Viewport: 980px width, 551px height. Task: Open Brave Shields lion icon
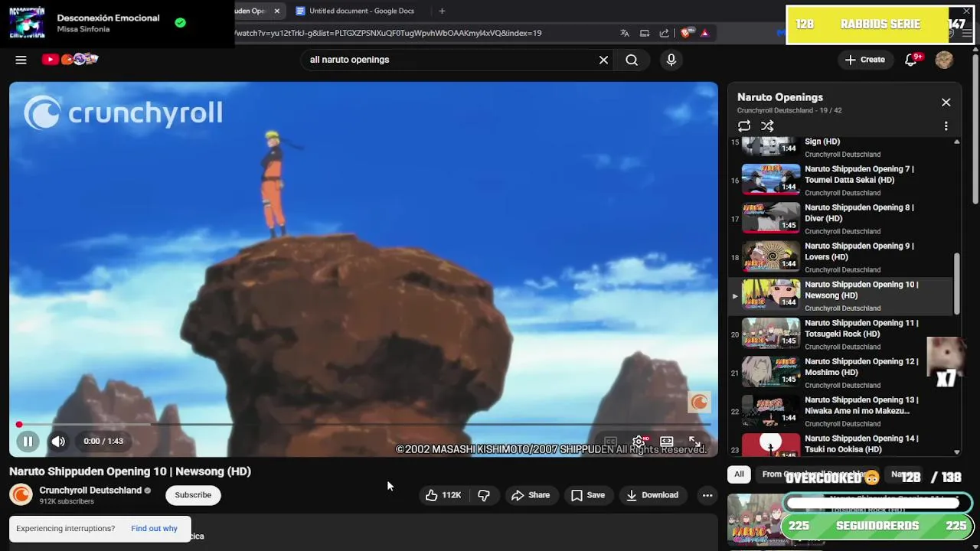tap(686, 33)
